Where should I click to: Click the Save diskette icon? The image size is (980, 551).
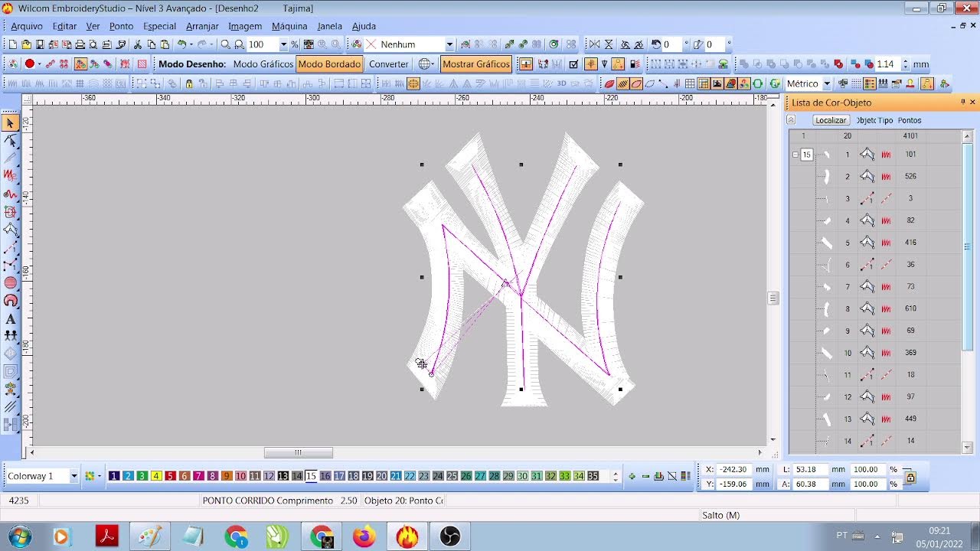[x=40, y=44]
